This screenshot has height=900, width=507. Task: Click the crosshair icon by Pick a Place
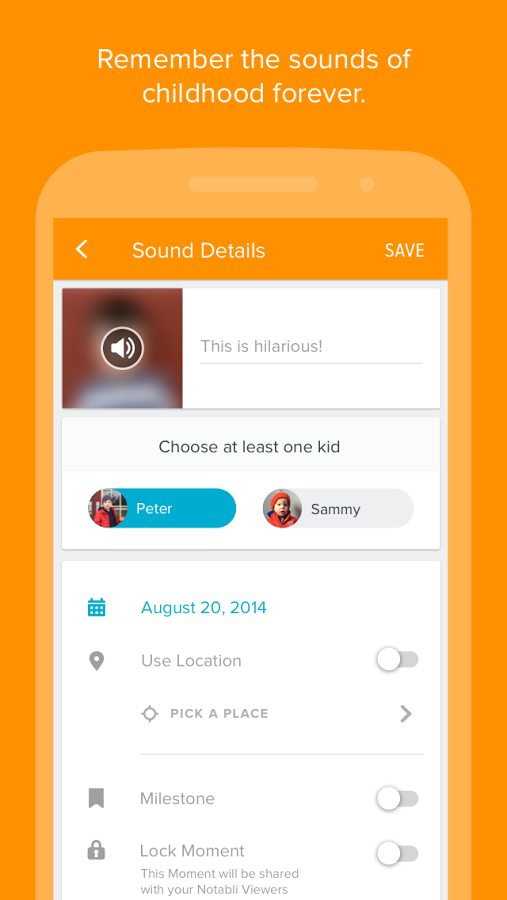149,713
